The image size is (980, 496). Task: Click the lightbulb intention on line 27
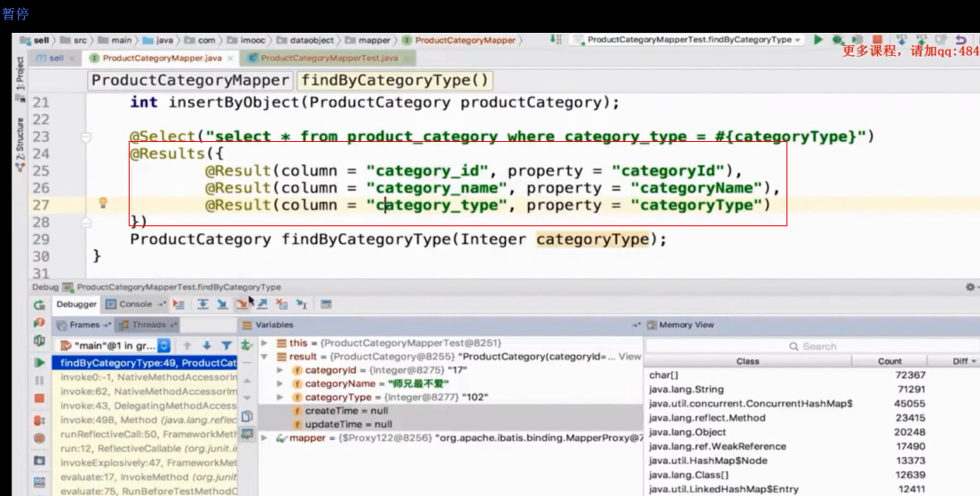pos(103,202)
